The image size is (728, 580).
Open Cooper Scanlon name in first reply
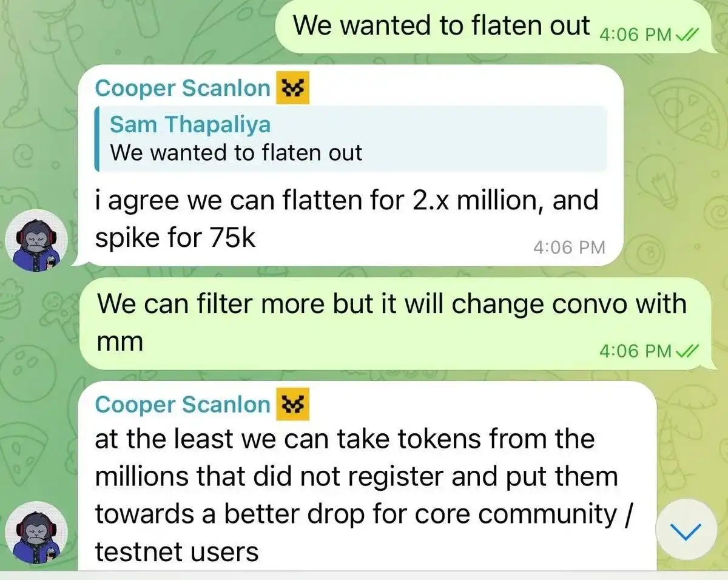click(183, 89)
